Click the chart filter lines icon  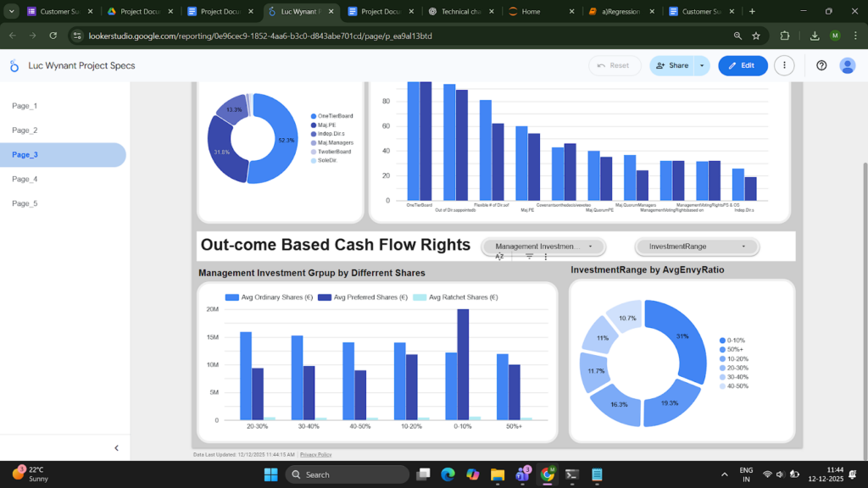coord(529,256)
